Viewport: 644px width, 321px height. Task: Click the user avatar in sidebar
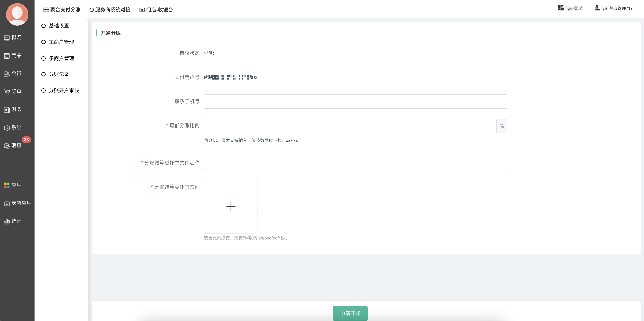click(17, 14)
